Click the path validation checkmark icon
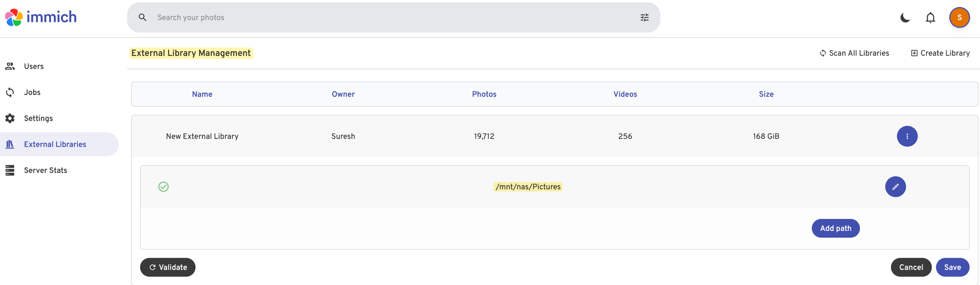980x285 pixels. point(163,187)
